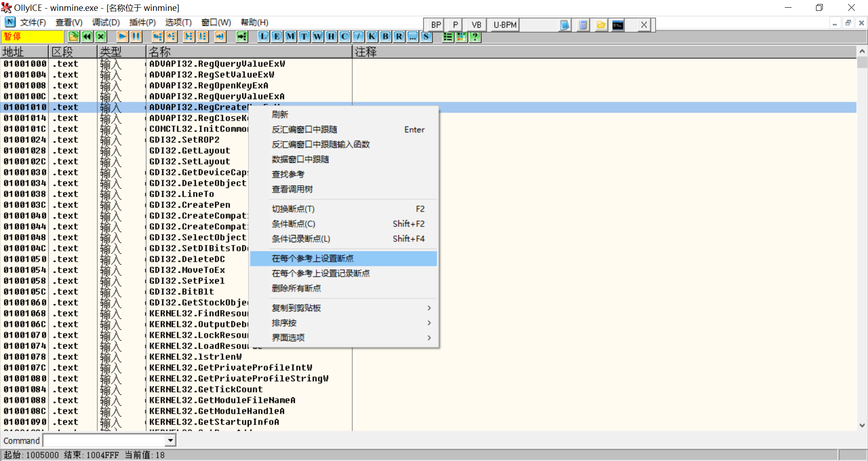This screenshot has height=461, width=868.
Task: Open the 窗口(W) menu
Action: (x=216, y=23)
